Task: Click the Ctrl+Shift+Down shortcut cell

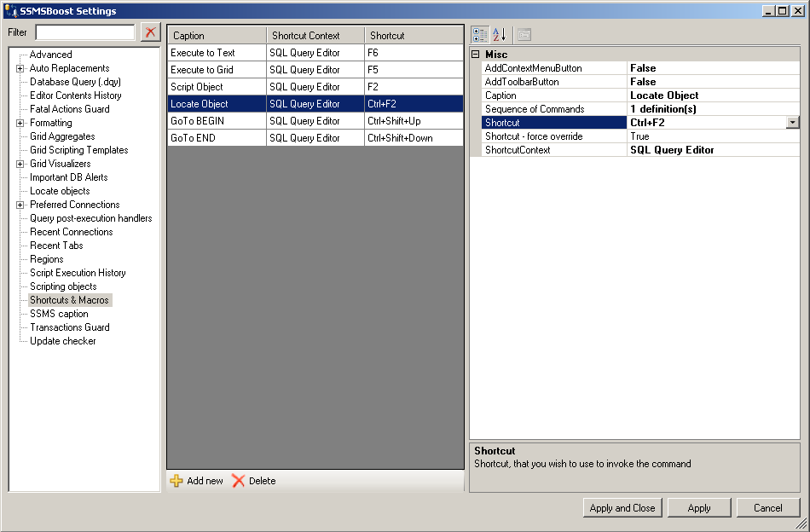Action: point(414,138)
